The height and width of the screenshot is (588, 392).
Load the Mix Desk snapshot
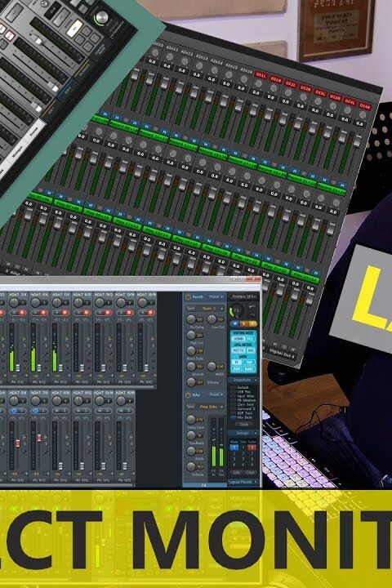pos(243,417)
